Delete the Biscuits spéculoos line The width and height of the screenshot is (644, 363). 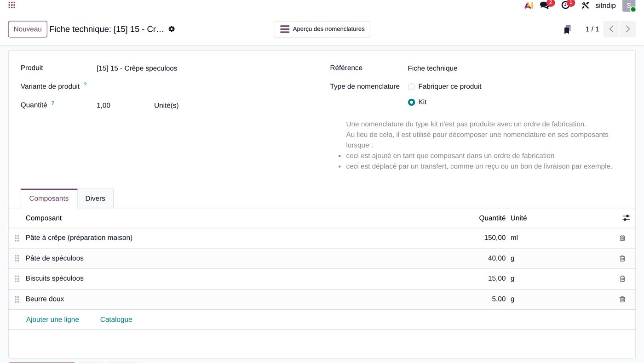coord(622,278)
